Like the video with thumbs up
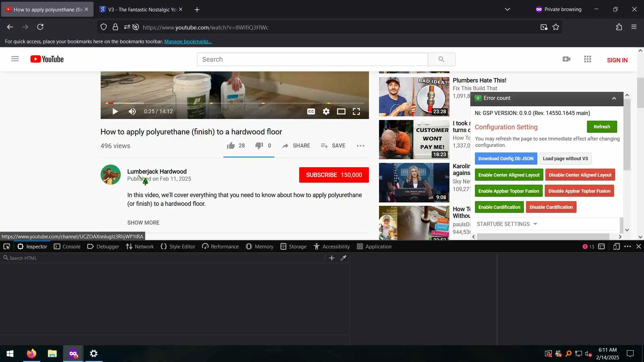The height and width of the screenshot is (362, 644). point(231,146)
